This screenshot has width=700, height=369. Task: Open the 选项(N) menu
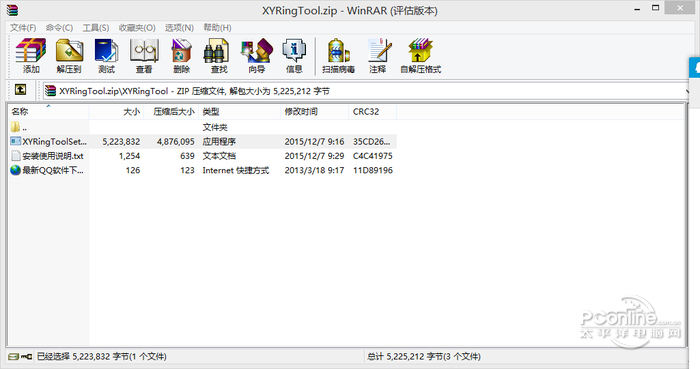click(179, 28)
